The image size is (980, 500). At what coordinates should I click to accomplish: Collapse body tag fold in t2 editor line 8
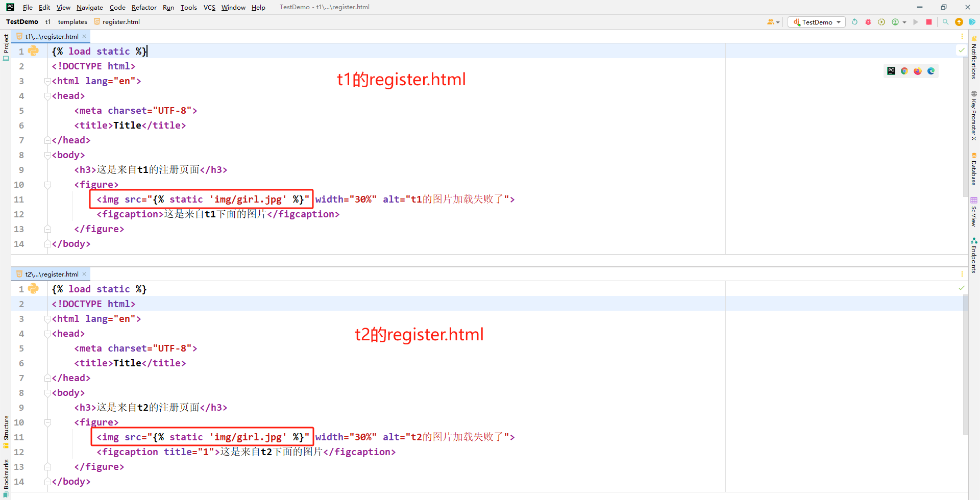pos(47,393)
